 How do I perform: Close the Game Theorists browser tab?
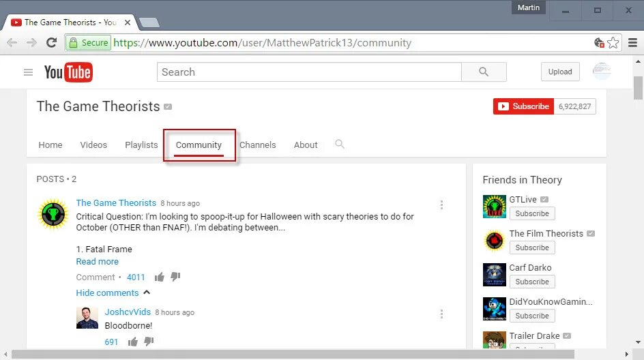128,22
